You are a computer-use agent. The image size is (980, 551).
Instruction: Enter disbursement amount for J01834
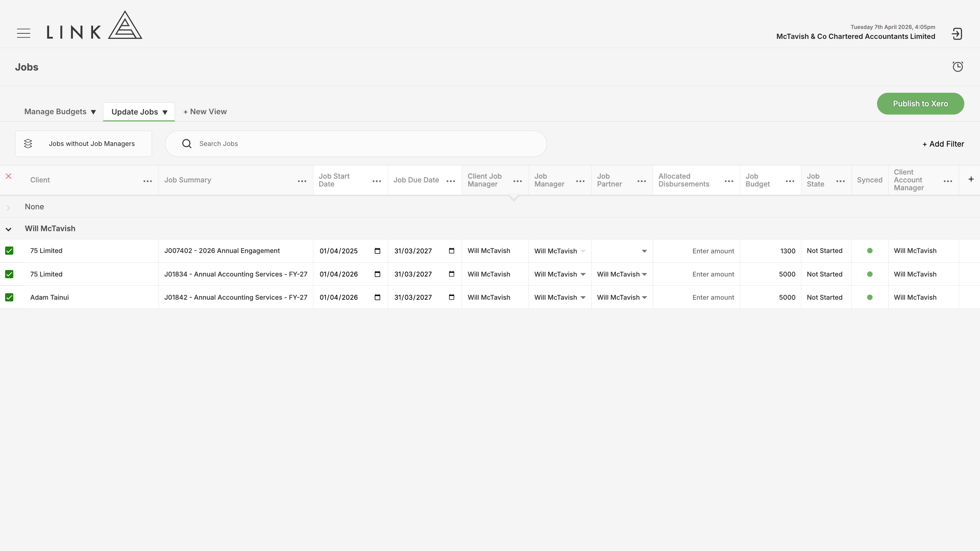[x=696, y=274]
